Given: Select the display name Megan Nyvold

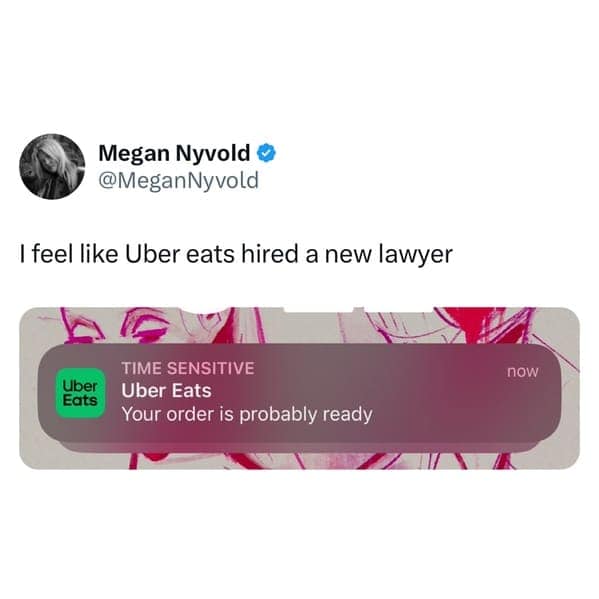Looking at the screenshot, I should tap(174, 153).
